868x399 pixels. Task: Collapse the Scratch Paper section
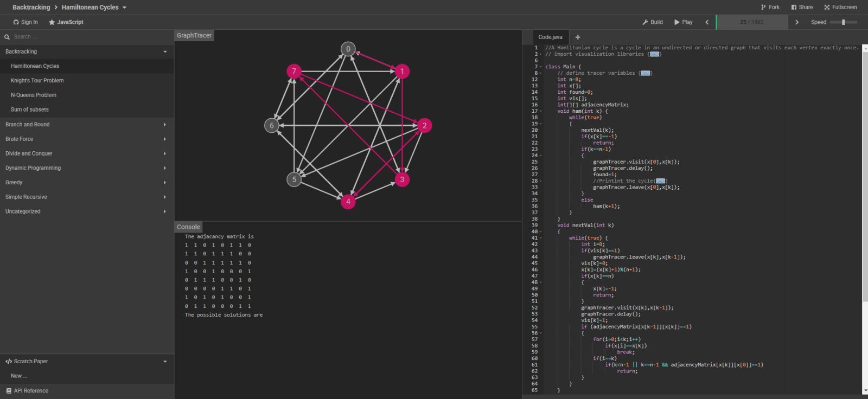point(165,362)
